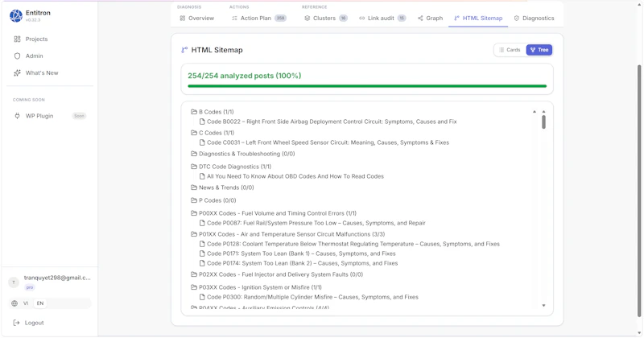This screenshot has height=338, width=644.
Task: Open the Overview tab
Action: 197,18
